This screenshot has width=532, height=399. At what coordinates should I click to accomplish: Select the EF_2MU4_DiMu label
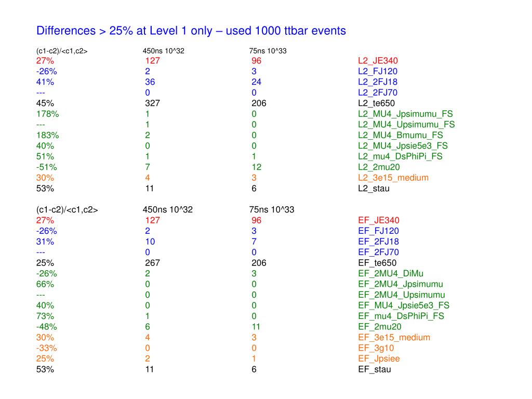click(391, 273)
